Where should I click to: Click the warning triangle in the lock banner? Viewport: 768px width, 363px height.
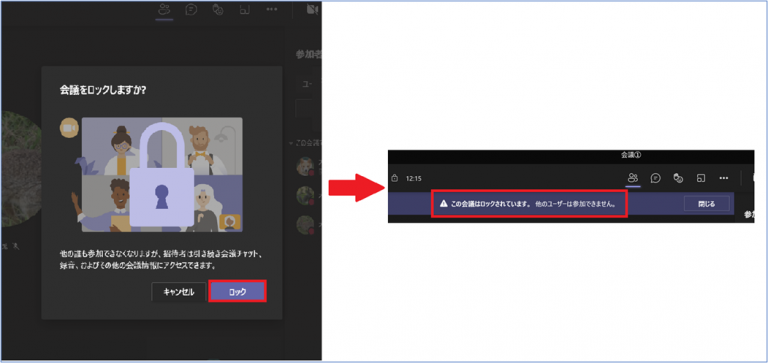click(443, 203)
